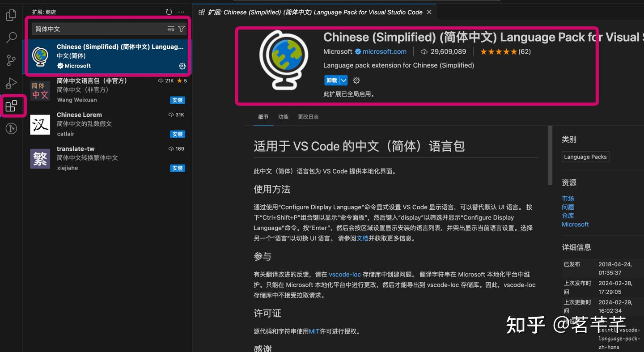Select 简体中文语言包（非官方）list entry

click(107, 90)
